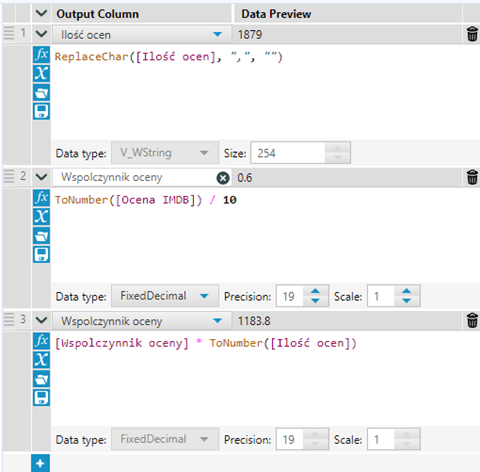The width and height of the screenshot is (480, 472).
Task: Grab the drag handle of expression 1
Action: pos(9,33)
